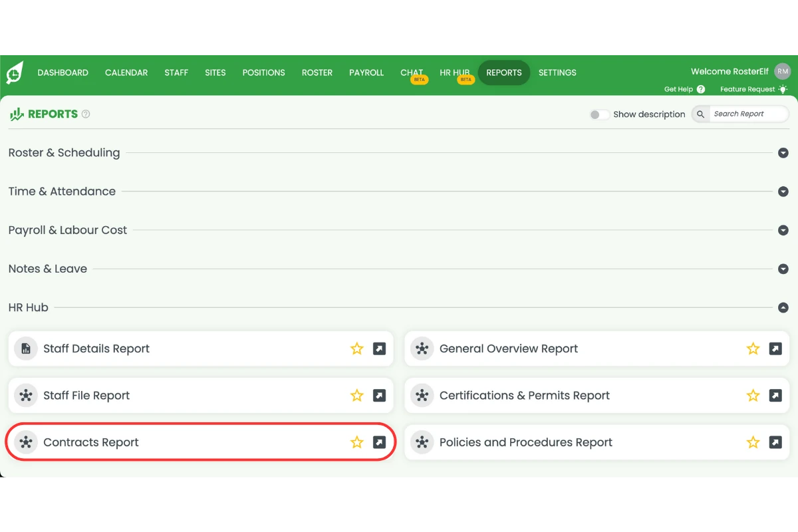Expand the Time & Attendance section
This screenshot has height=532, width=798.
click(x=783, y=192)
